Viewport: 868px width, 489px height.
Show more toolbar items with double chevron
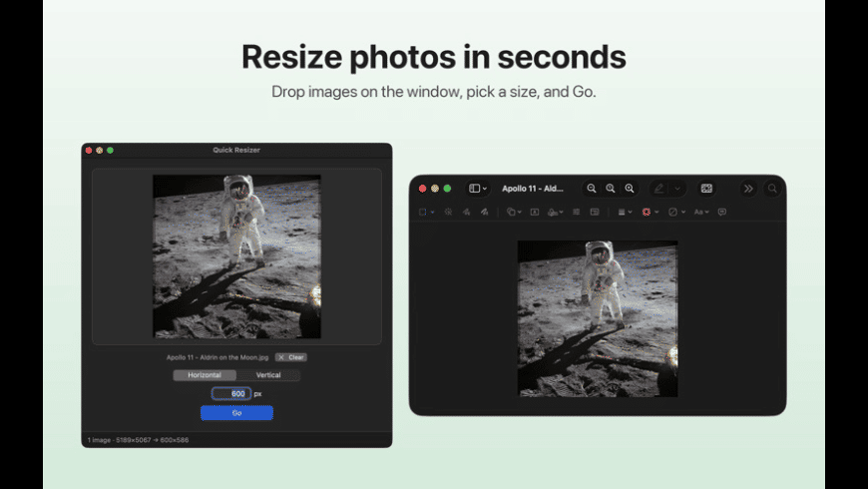[748, 189]
